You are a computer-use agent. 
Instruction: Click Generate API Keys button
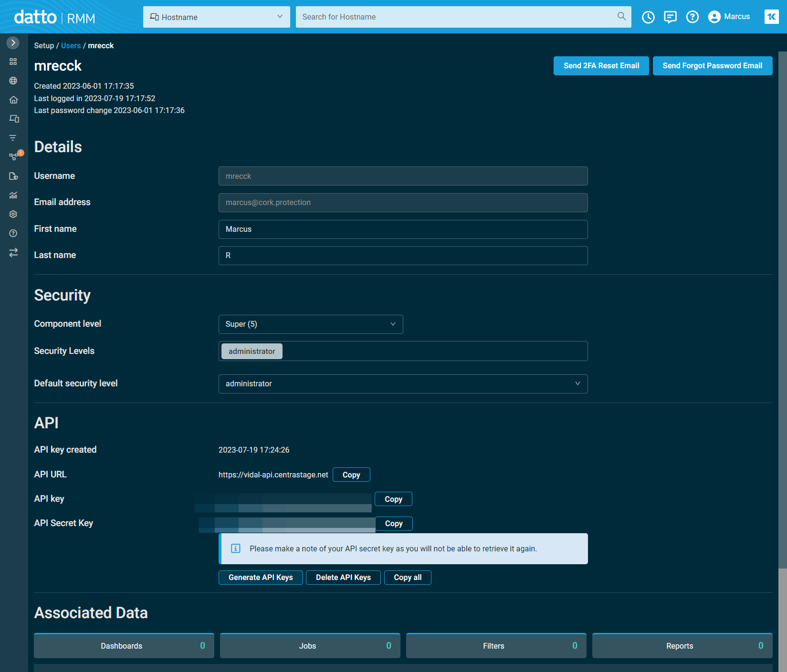pyautogui.click(x=261, y=578)
